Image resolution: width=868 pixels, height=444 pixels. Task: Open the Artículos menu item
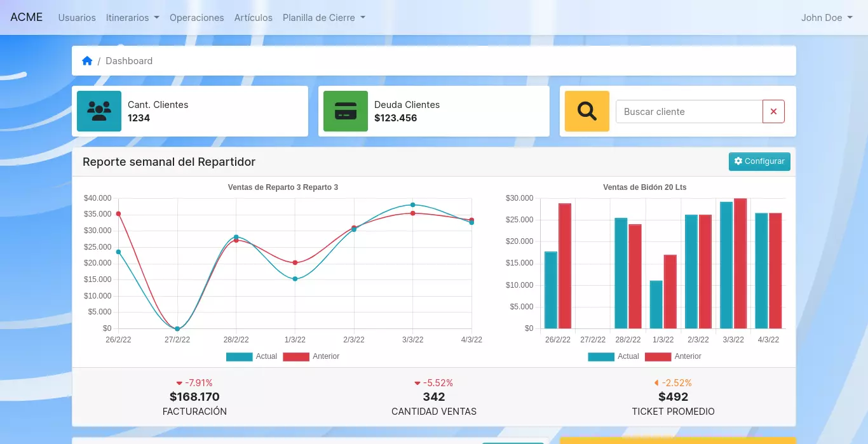(x=254, y=18)
